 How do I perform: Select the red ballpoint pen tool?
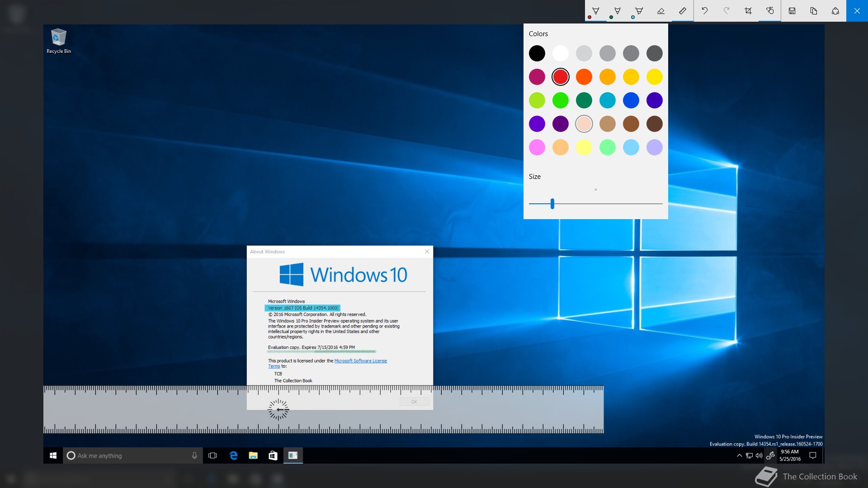(x=596, y=11)
